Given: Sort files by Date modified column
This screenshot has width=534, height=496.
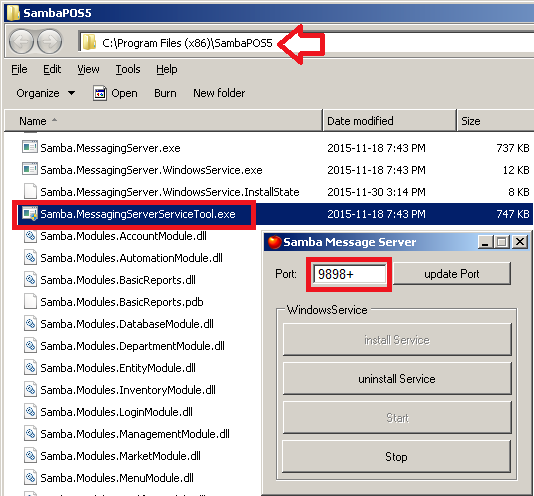Looking at the screenshot, I should [389, 121].
